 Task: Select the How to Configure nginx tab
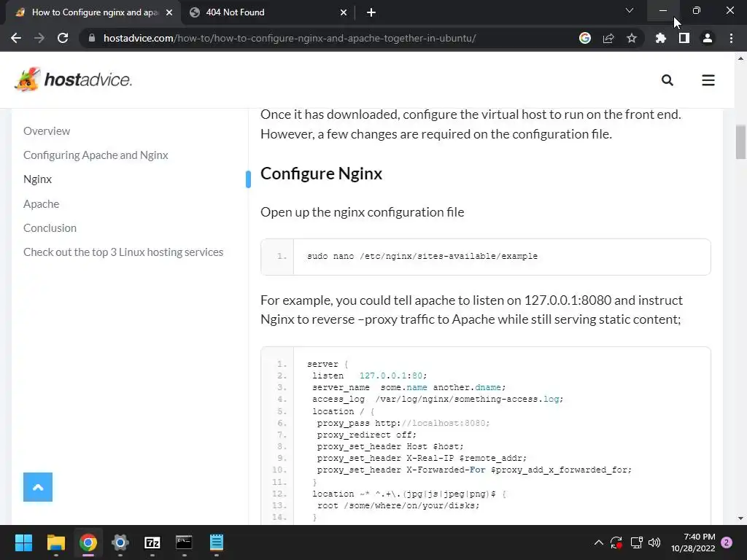(x=93, y=12)
